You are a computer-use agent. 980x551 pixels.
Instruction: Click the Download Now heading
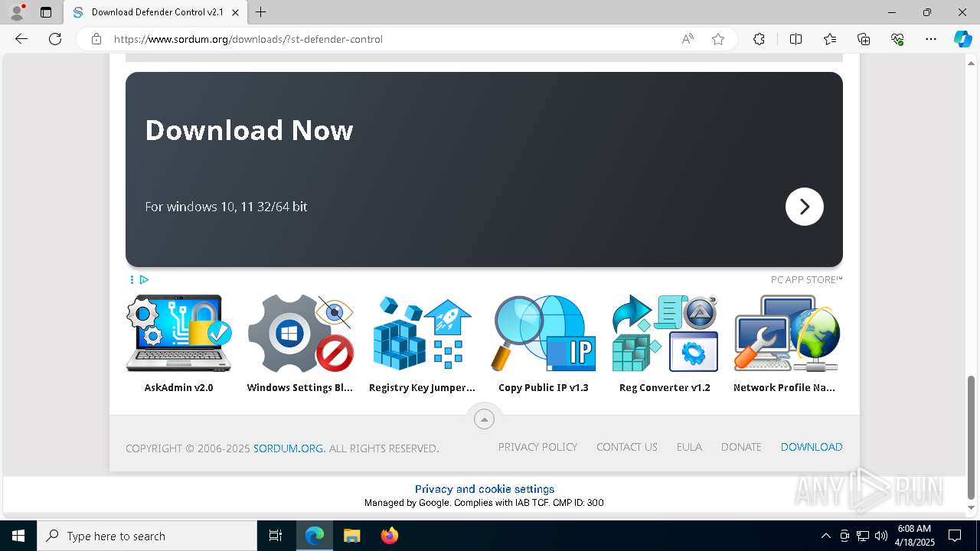pos(249,130)
